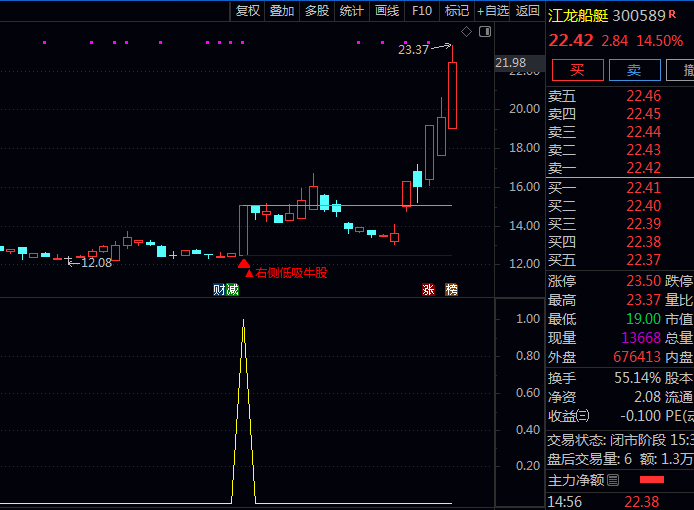
Task: Open the 多股 view
Action: (x=317, y=11)
